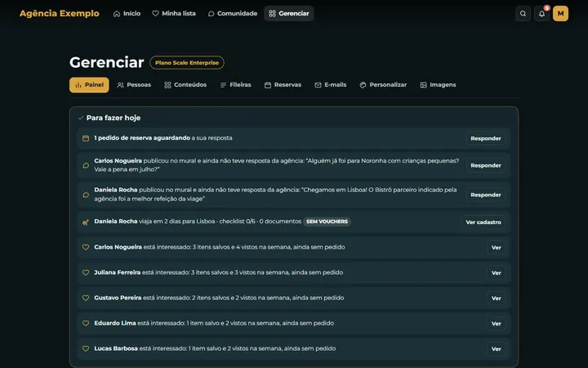Image resolution: width=588 pixels, height=368 pixels.
Task: Open the user avatar labeled M
Action: pyautogui.click(x=560, y=14)
